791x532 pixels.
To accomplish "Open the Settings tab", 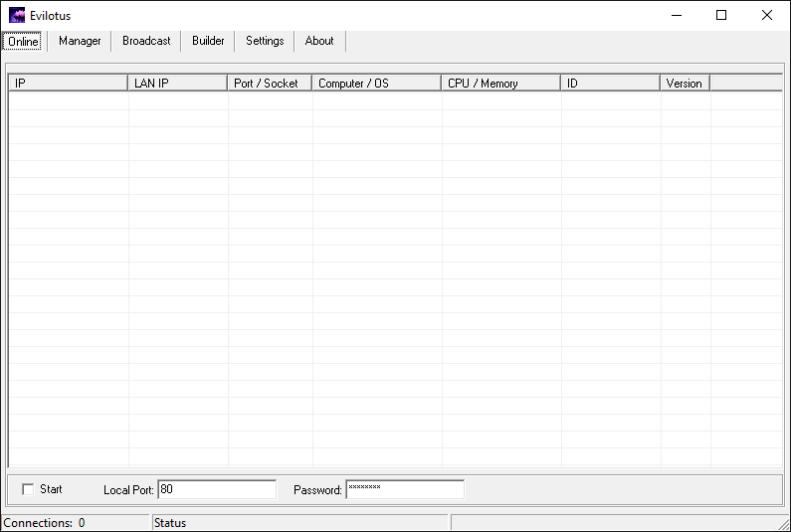I will coord(265,42).
